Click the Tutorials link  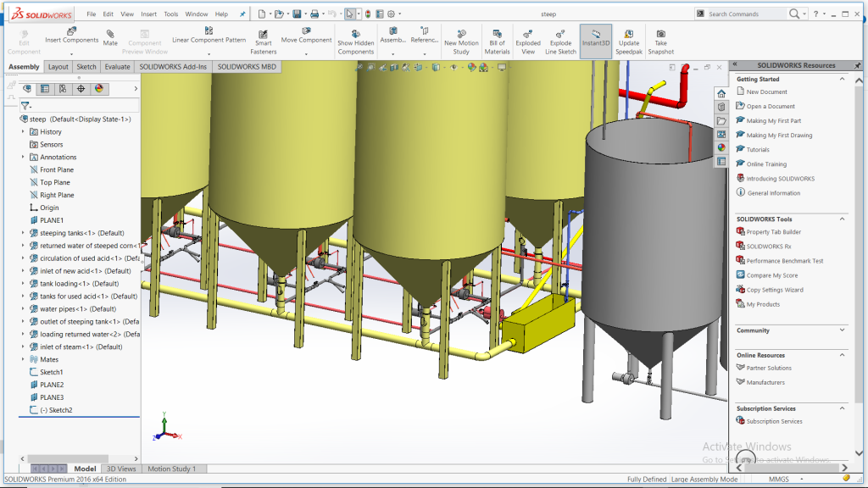point(758,150)
